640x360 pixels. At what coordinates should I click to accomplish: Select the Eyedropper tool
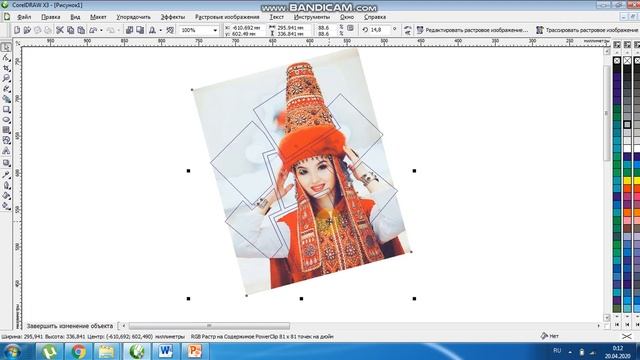coord(6,175)
